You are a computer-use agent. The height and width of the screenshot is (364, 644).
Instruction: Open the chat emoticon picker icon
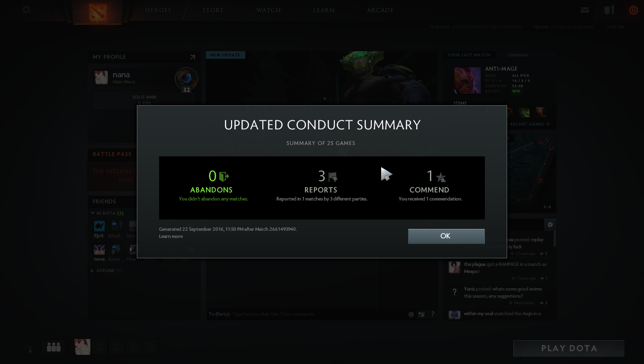tap(411, 314)
